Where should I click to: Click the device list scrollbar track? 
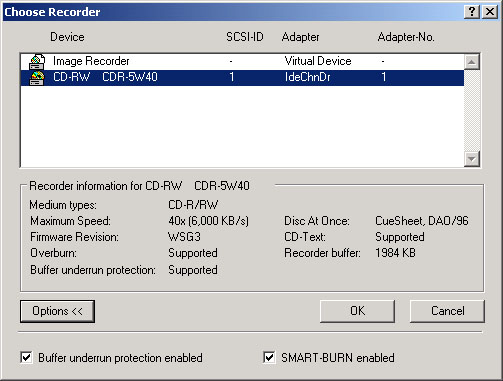pos(472,110)
